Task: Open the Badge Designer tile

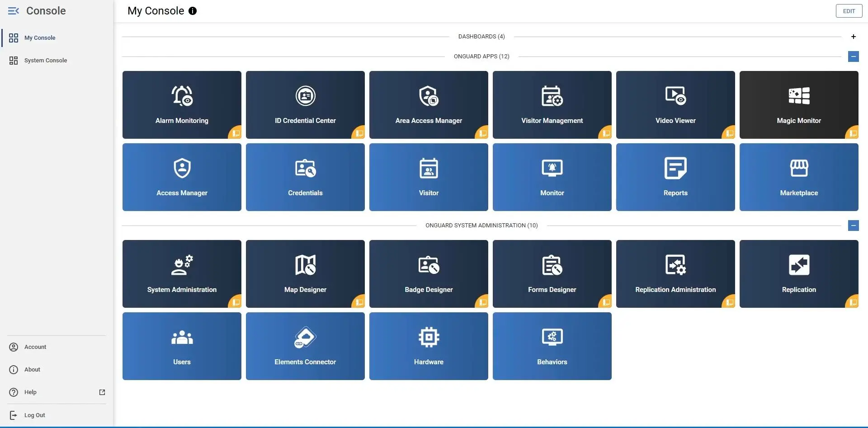Action: (429, 274)
